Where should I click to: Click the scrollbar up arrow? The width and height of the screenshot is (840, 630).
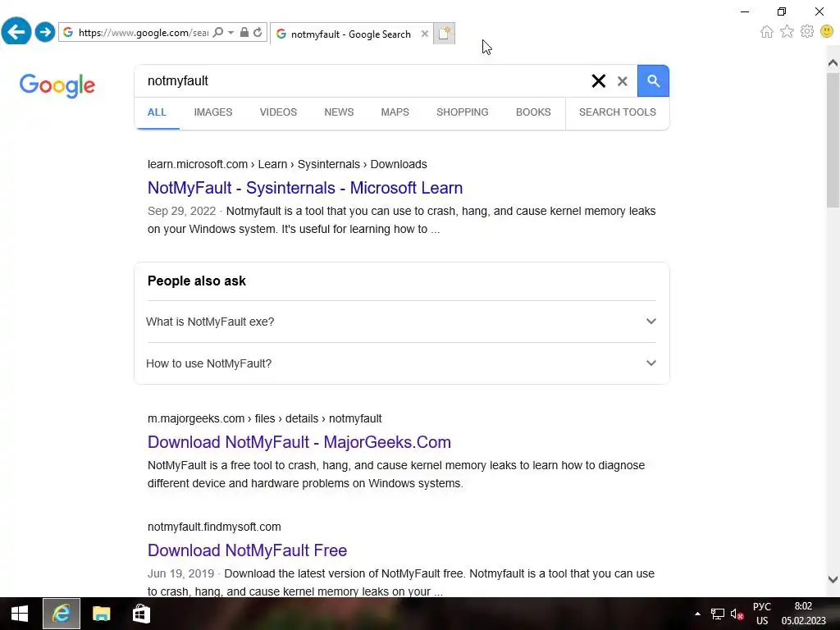coord(833,63)
